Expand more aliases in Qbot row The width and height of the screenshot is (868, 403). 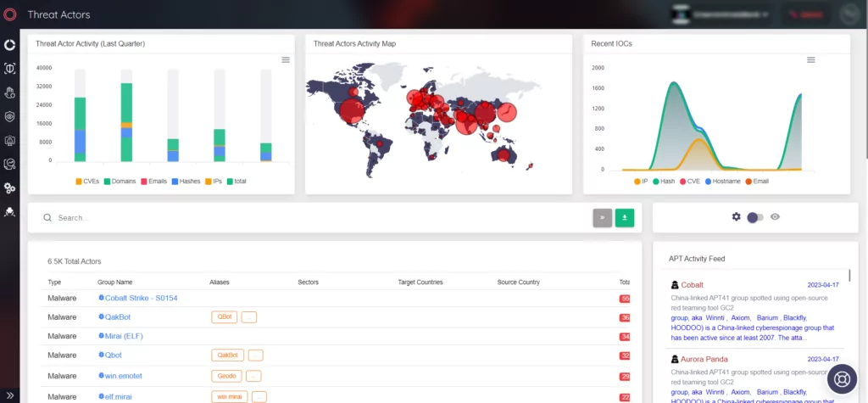[256, 355]
